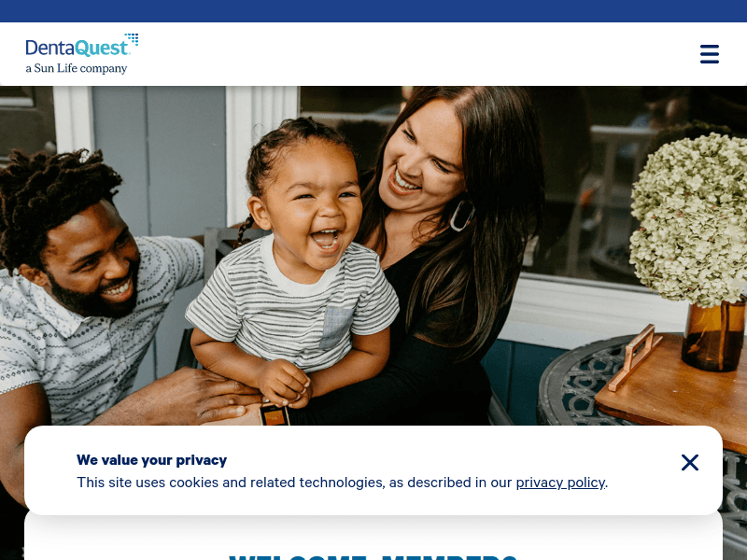Click the teal dot pattern on logo
This screenshot has width=747, height=560.
click(x=132, y=38)
